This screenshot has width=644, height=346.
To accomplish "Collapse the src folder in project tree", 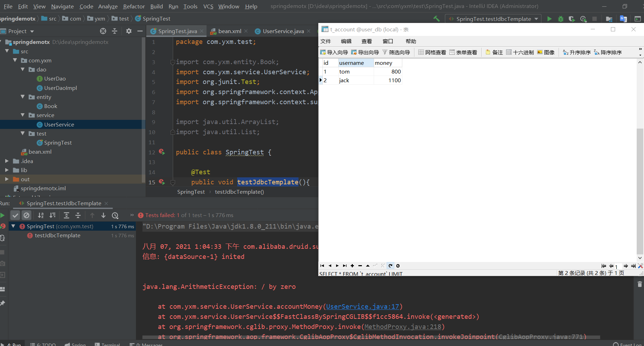I will click(7, 51).
